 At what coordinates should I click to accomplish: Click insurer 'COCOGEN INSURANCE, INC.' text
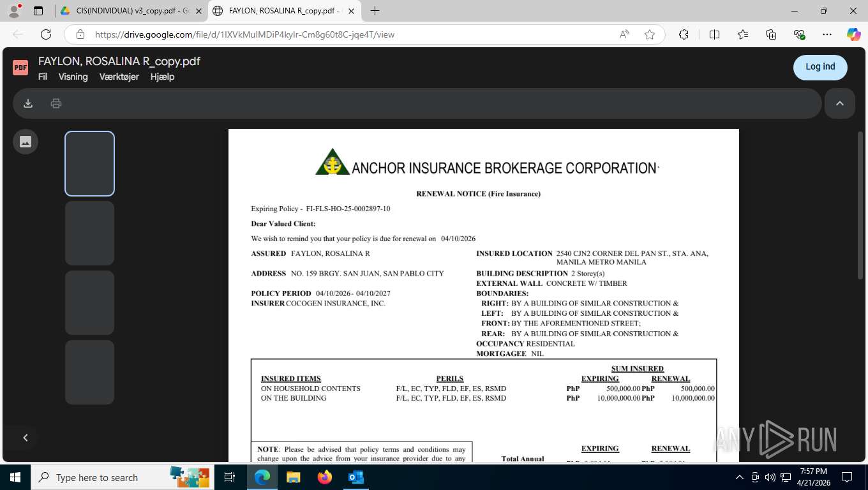click(x=335, y=304)
